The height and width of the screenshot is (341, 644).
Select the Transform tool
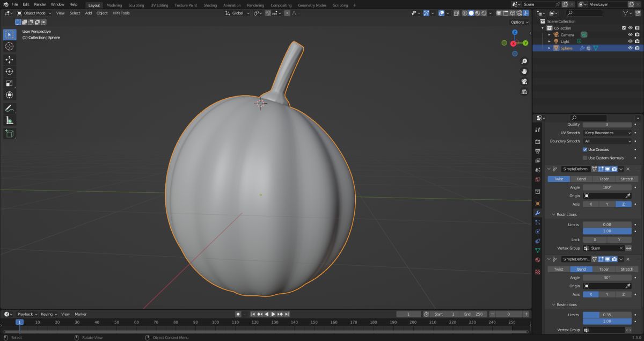click(x=9, y=95)
